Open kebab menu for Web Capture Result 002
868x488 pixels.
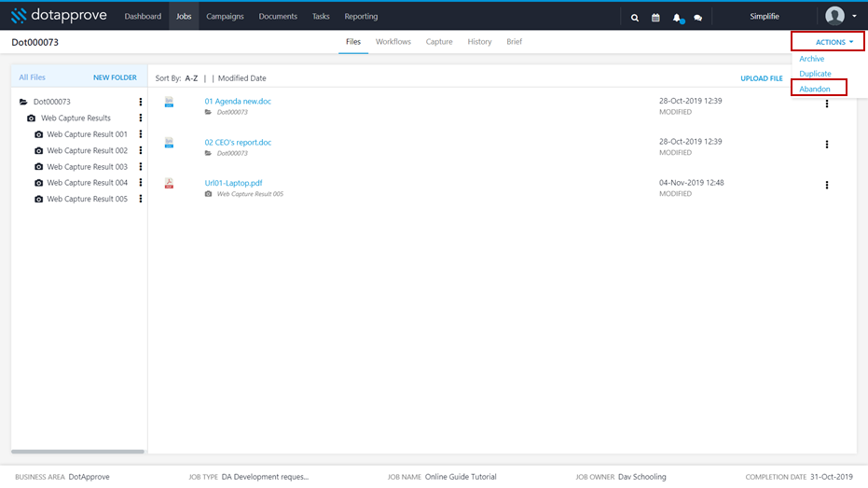tap(141, 150)
